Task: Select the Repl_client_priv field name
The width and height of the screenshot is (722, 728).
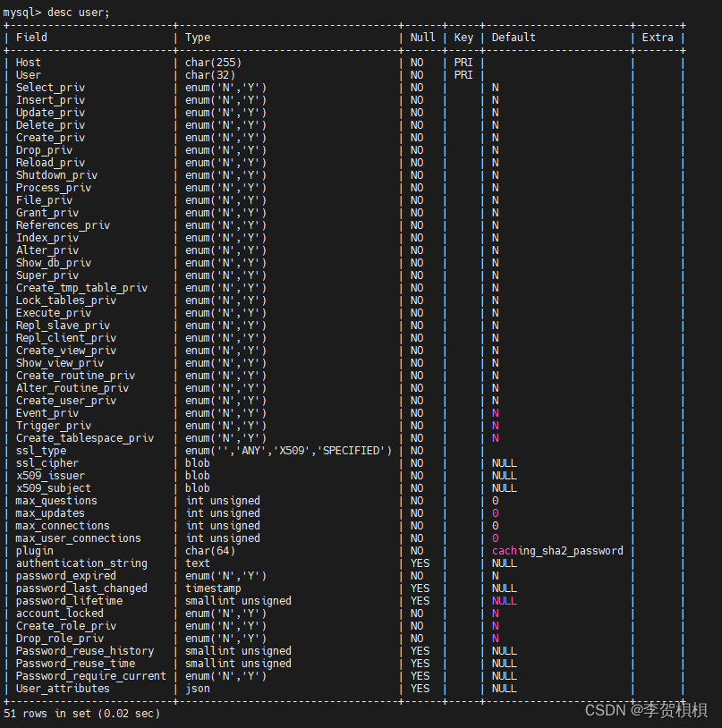Action: [66, 338]
